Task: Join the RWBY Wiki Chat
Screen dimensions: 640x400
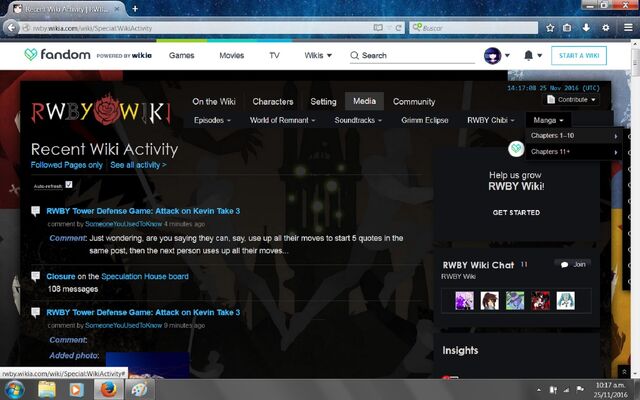Action: point(573,264)
